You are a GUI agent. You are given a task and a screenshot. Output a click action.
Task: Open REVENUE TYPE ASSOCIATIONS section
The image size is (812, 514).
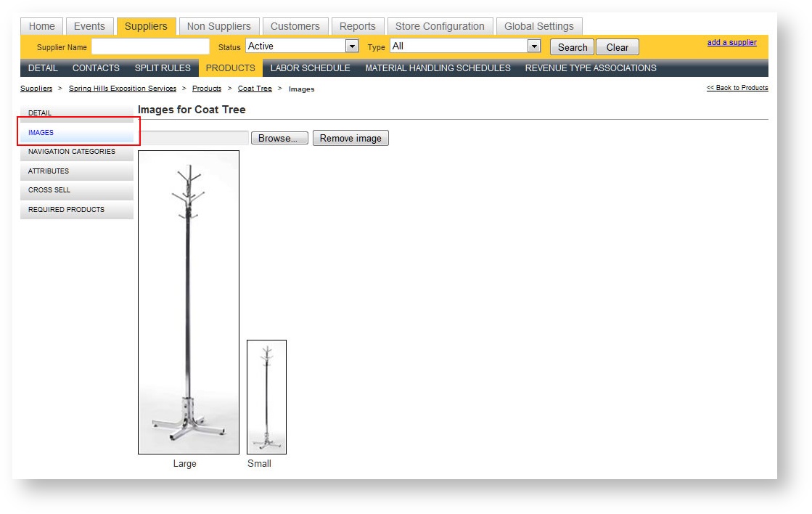(x=590, y=68)
